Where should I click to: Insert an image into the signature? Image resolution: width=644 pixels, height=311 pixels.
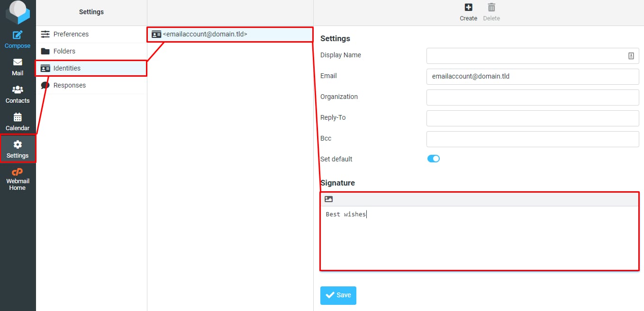tap(328, 199)
